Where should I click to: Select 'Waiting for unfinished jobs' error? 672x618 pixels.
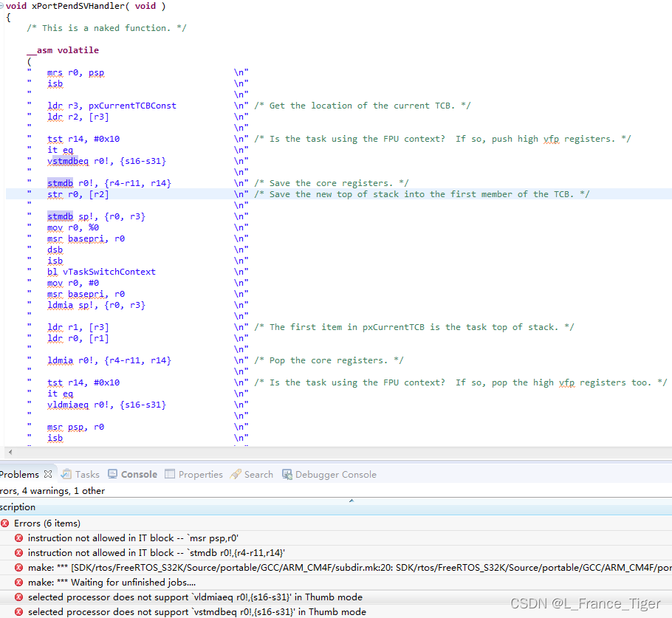[x=336, y=582]
